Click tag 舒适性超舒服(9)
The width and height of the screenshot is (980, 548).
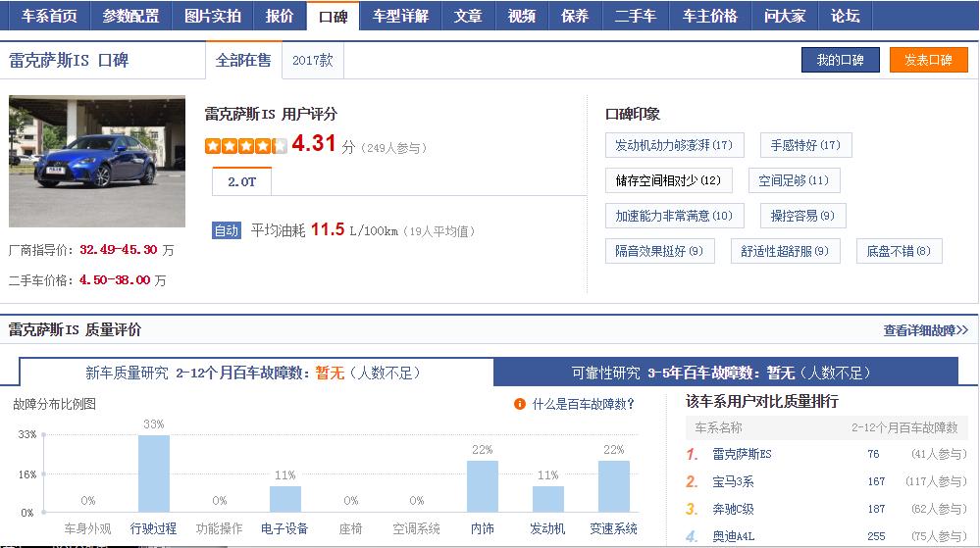pos(785,251)
